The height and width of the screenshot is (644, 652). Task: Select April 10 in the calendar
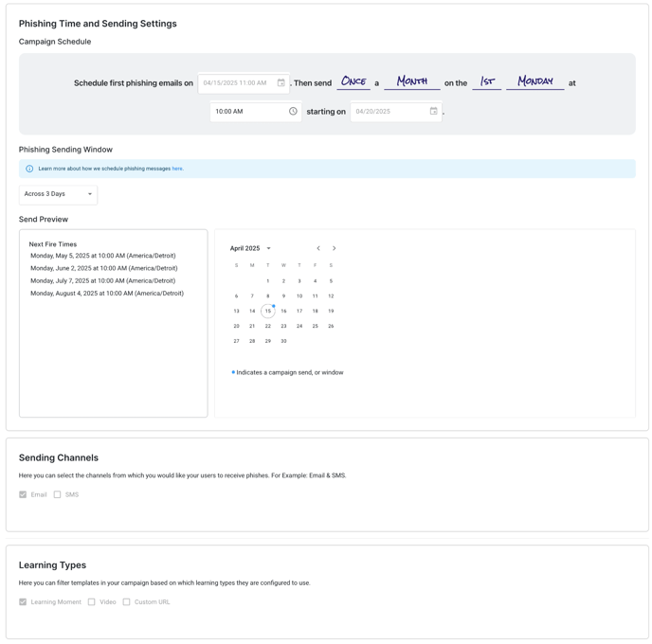[299, 295]
